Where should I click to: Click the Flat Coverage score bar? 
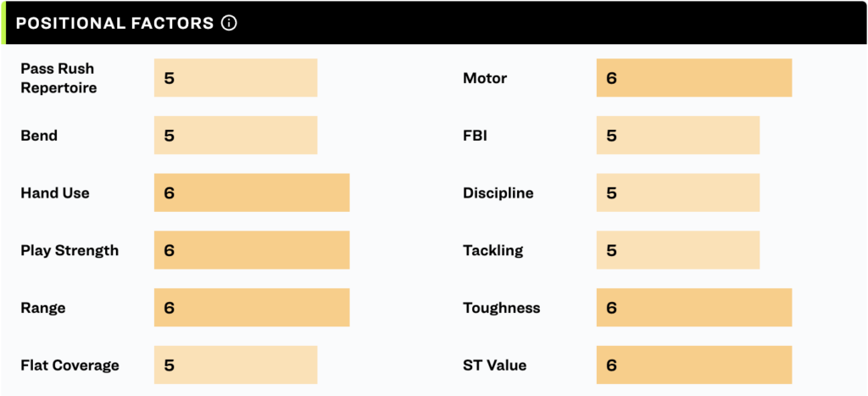[x=236, y=365]
